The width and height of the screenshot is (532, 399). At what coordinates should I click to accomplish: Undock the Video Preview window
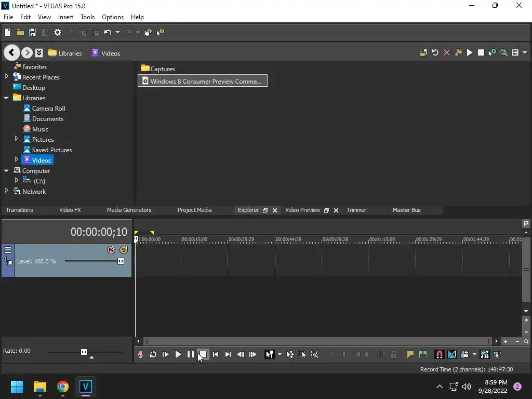326,210
